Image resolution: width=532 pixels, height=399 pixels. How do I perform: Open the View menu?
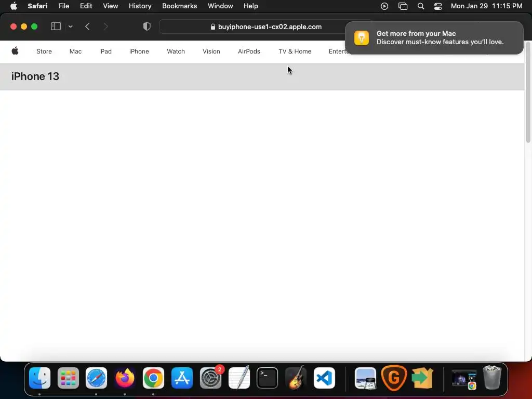tap(110, 6)
